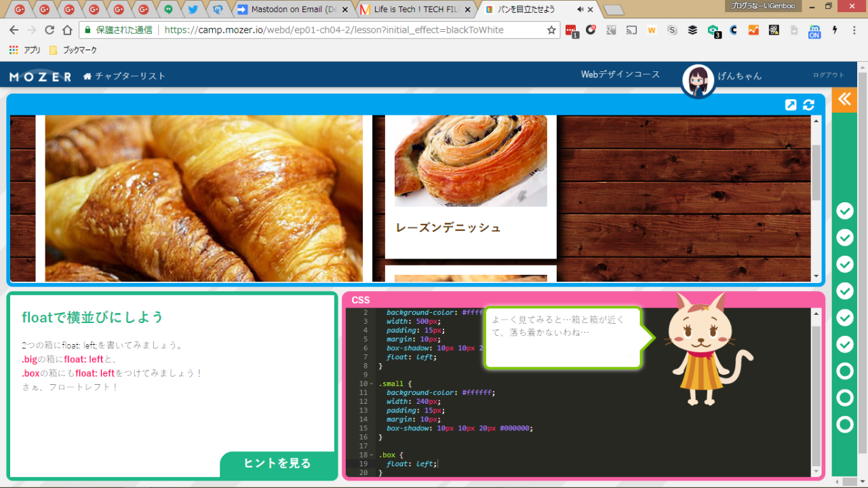
Task: Select the last unfinished step circle
Action: (844, 425)
